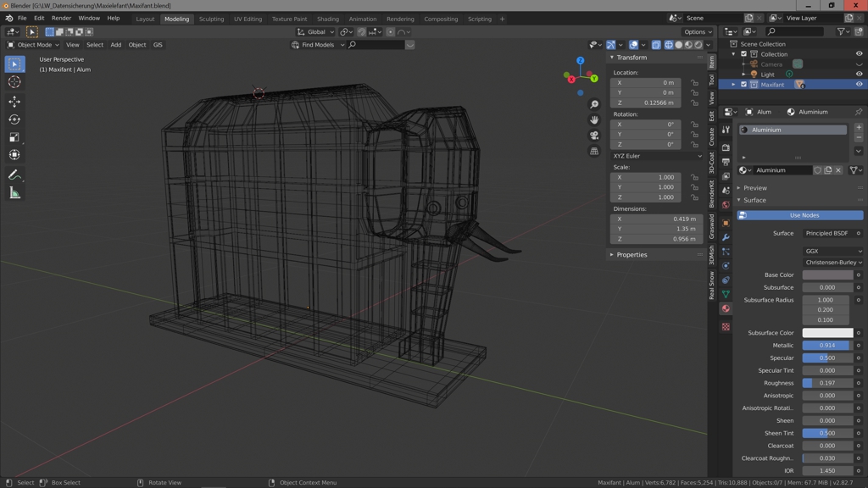Viewport: 868px width, 488px height.
Task: Open the Render menu
Action: (61, 18)
